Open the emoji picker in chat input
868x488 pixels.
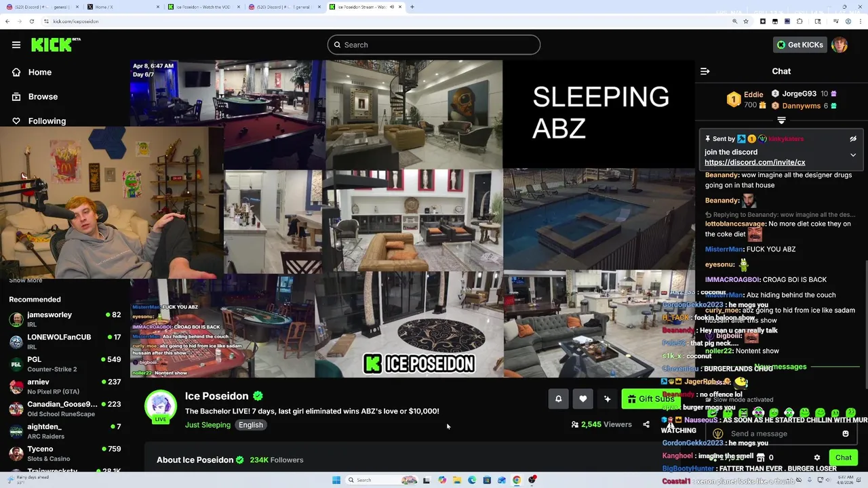click(x=846, y=434)
